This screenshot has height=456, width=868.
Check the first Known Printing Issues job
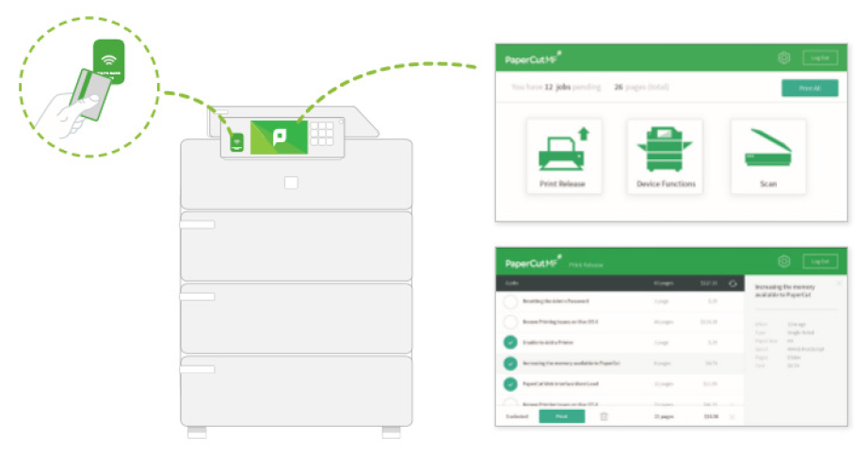pos(510,321)
